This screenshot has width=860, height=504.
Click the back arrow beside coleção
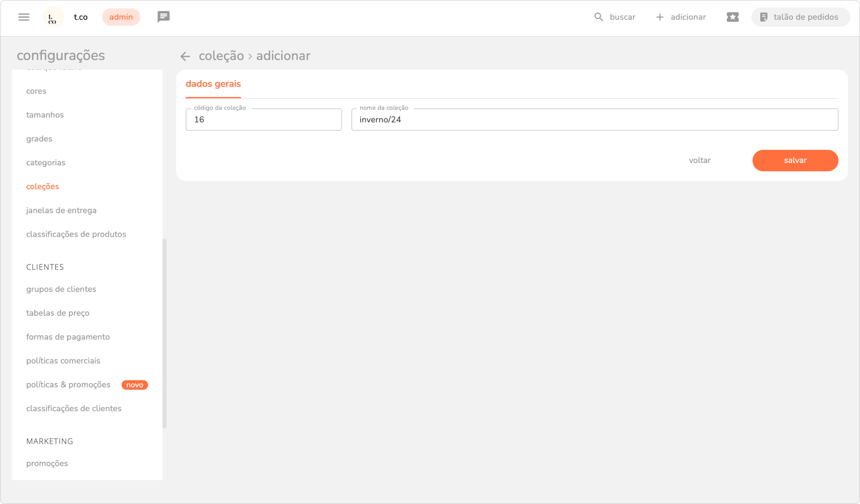tap(185, 56)
